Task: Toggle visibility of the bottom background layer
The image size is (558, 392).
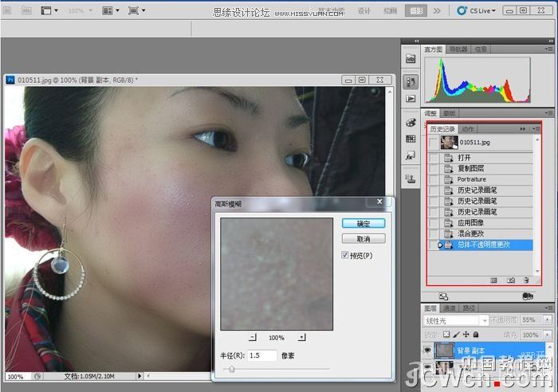Action: pos(427,367)
